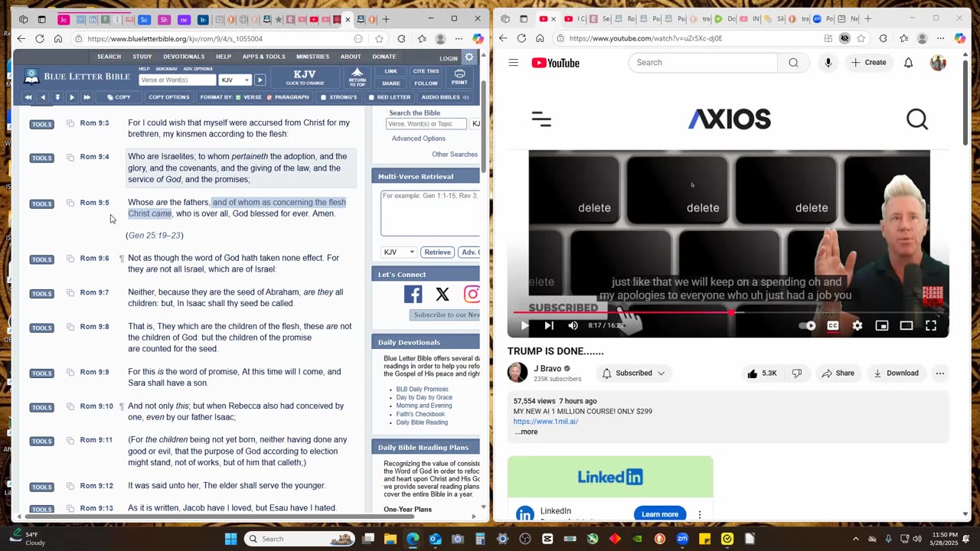This screenshot has width=980, height=551.
Task: Open the Gen 25:19–23 cross-reference link
Action: tap(155, 236)
